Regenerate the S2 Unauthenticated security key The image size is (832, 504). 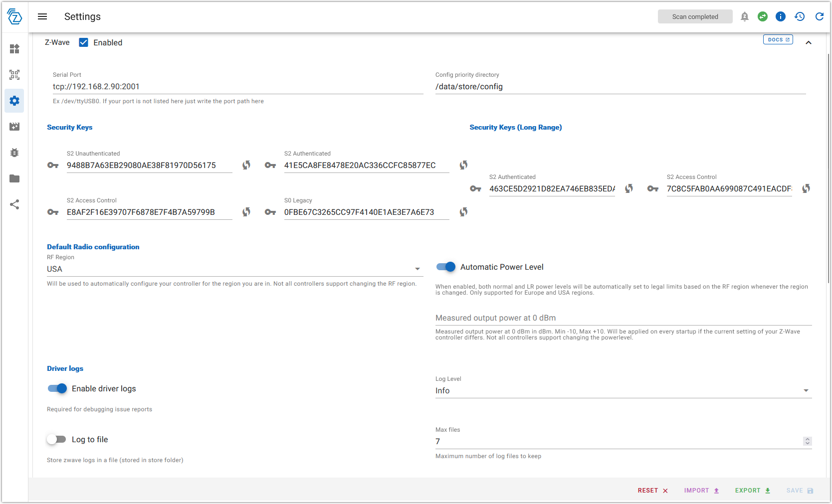[x=246, y=165]
